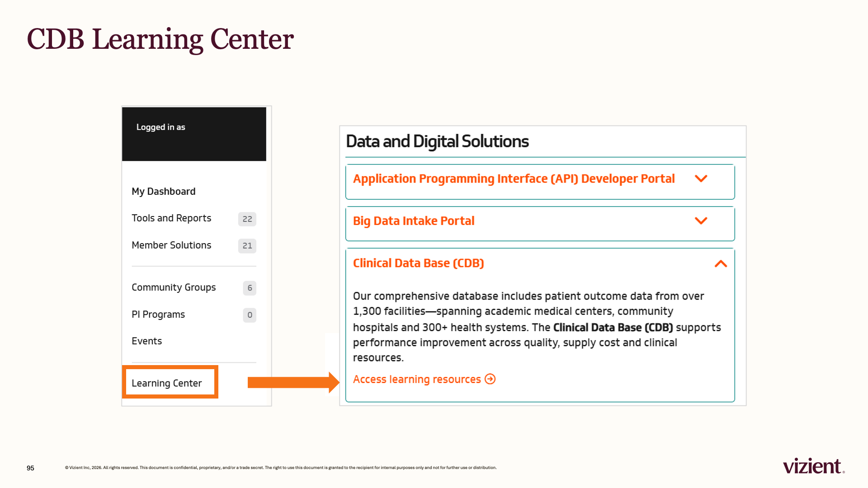
Task: Open Learning Center in the sidebar
Action: click(167, 383)
